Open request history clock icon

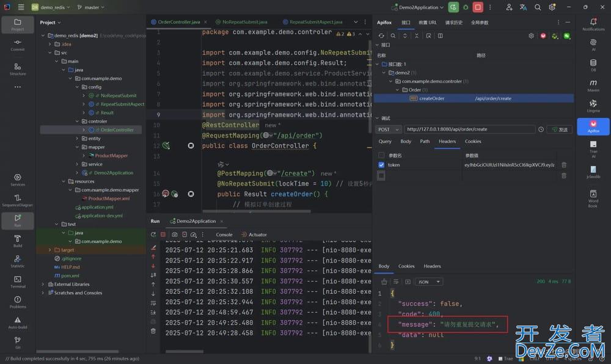541,129
